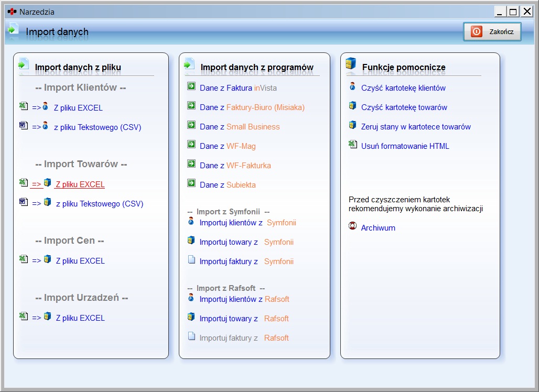
Task: Click Excel icon under Import Urzadzeń
Action: [24, 315]
